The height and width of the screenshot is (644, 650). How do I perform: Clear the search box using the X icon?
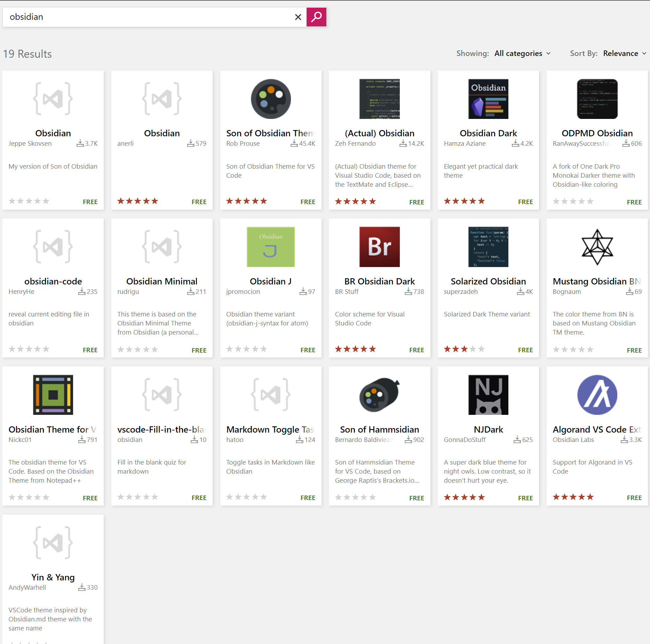pos(298,17)
